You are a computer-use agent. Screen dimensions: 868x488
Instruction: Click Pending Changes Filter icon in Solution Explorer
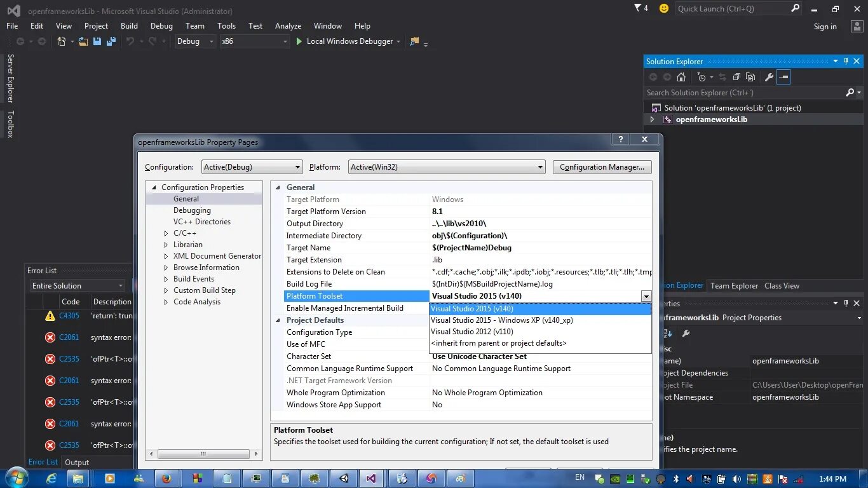[702, 77]
